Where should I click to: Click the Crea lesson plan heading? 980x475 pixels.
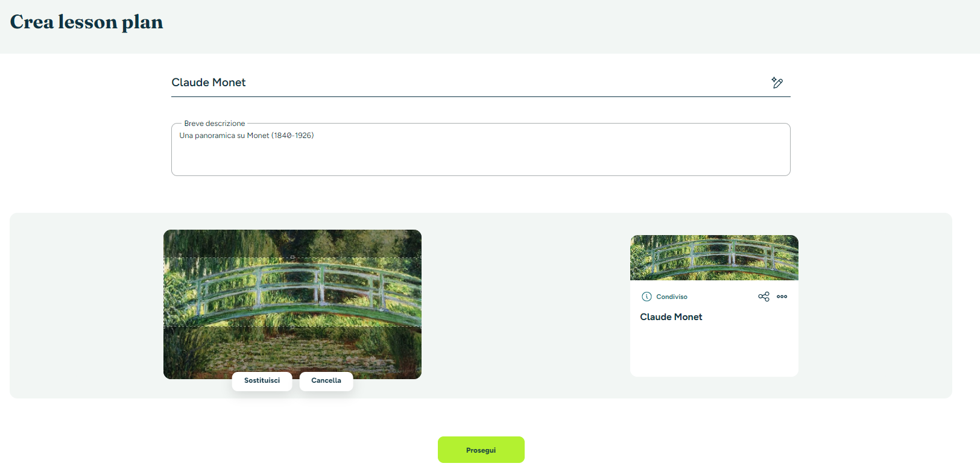[x=87, y=22]
